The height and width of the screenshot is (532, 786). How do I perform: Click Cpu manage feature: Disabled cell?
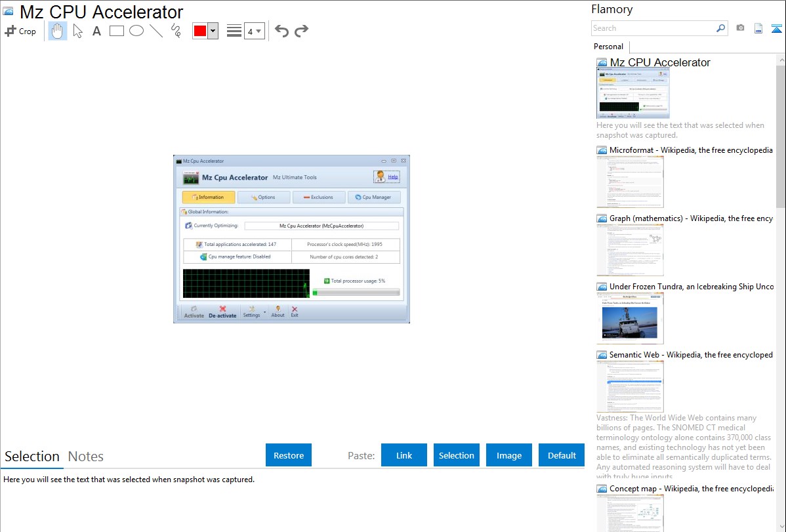click(237, 256)
